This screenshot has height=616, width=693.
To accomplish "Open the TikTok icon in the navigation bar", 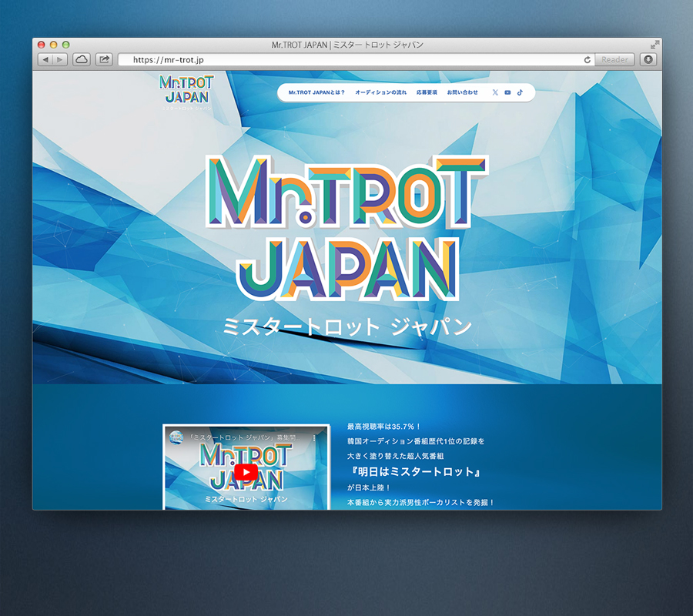I will (520, 92).
